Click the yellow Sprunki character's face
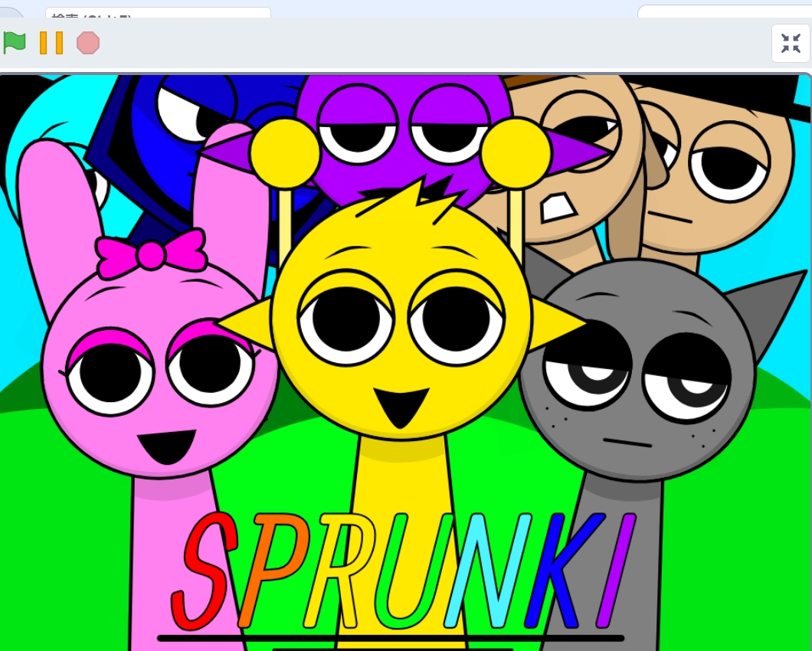Screen dimensions: 812x651 coord(401,319)
